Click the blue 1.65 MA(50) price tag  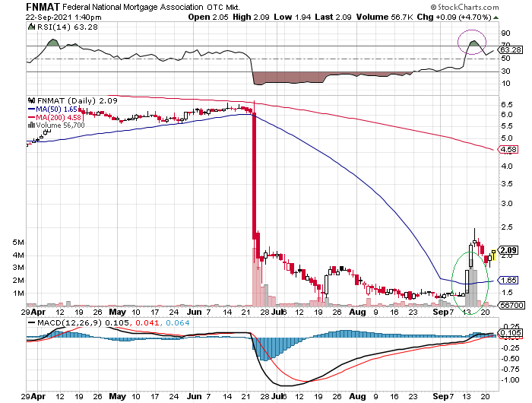(508, 280)
